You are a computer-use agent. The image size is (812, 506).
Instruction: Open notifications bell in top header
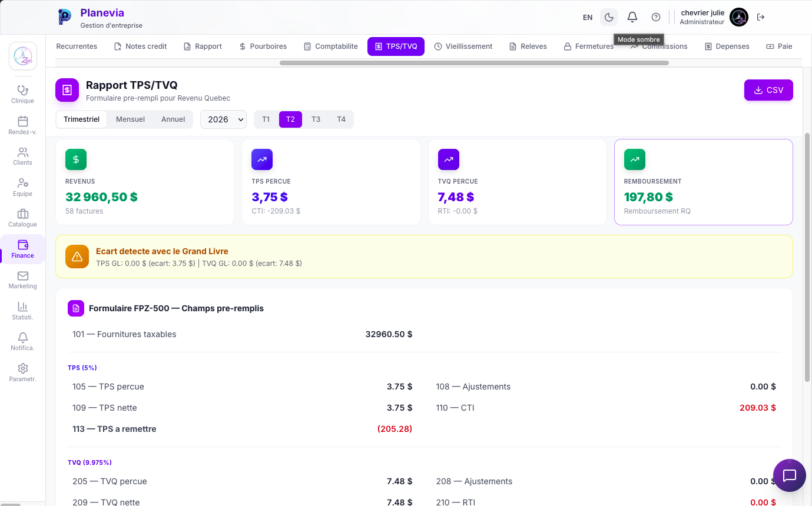pyautogui.click(x=632, y=17)
